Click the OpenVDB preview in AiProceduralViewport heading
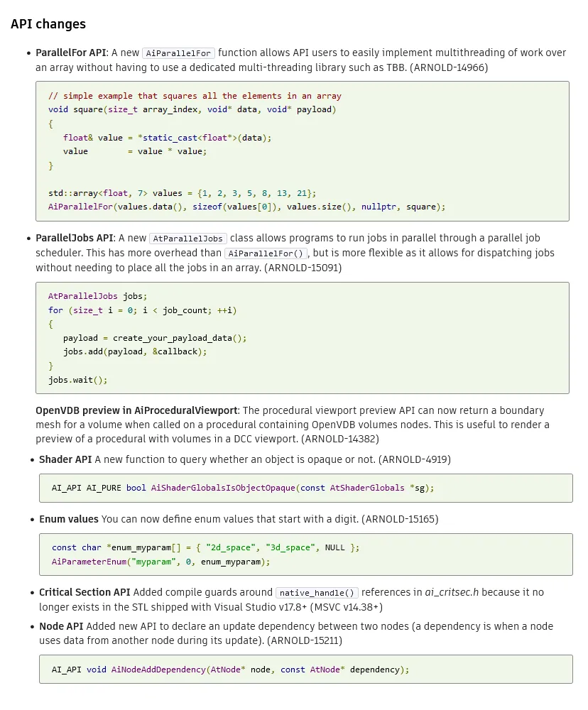The image size is (588, 710). (x=136, y=410)
